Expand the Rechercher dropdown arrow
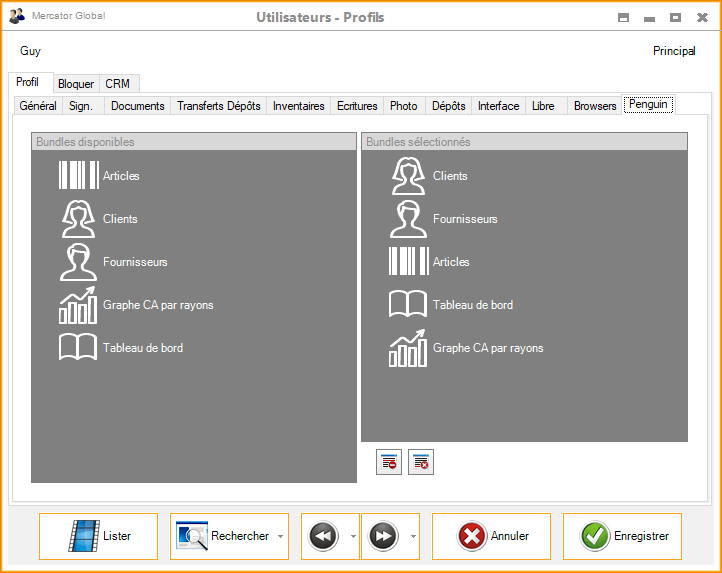 point(280,537)
